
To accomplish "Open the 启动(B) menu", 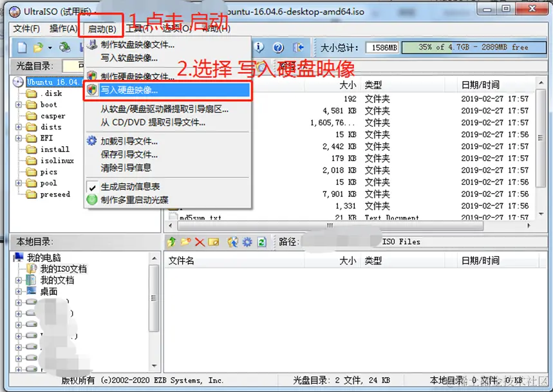I will [102, 29].
